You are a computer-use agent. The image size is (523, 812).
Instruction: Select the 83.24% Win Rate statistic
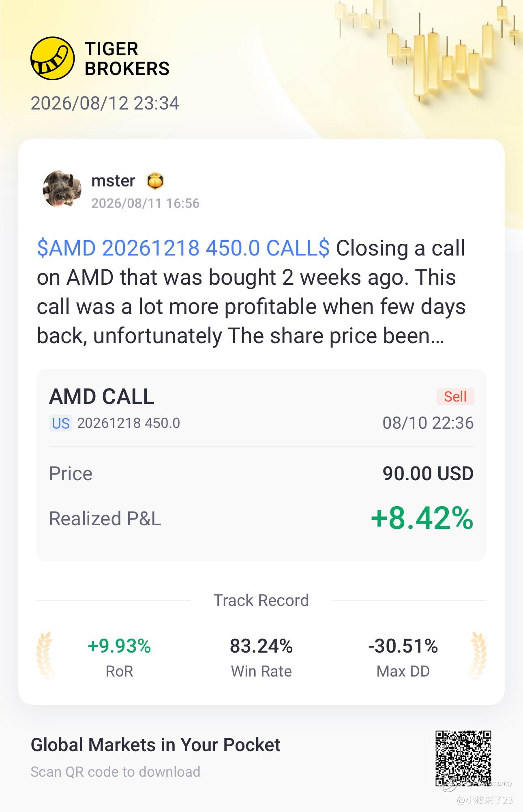pos(261,657)
